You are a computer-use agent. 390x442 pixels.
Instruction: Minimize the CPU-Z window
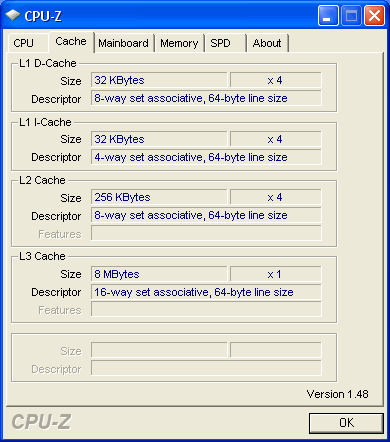tap(328, 15)
